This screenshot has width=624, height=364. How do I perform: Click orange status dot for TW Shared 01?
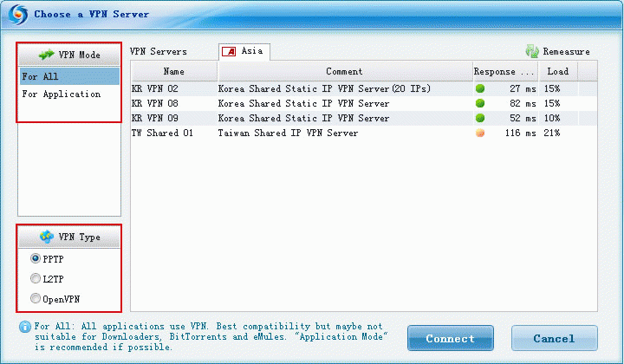pos(480,133)
